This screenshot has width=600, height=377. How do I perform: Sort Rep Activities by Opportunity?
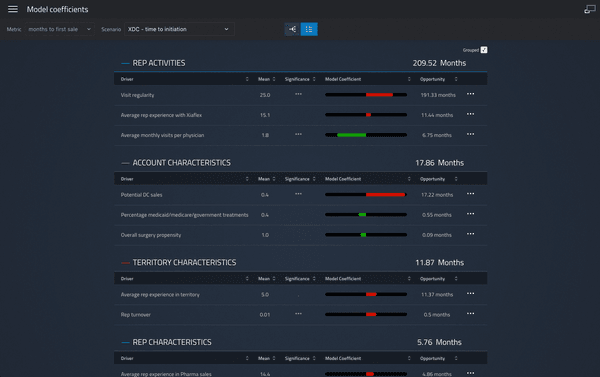[456, 79]
